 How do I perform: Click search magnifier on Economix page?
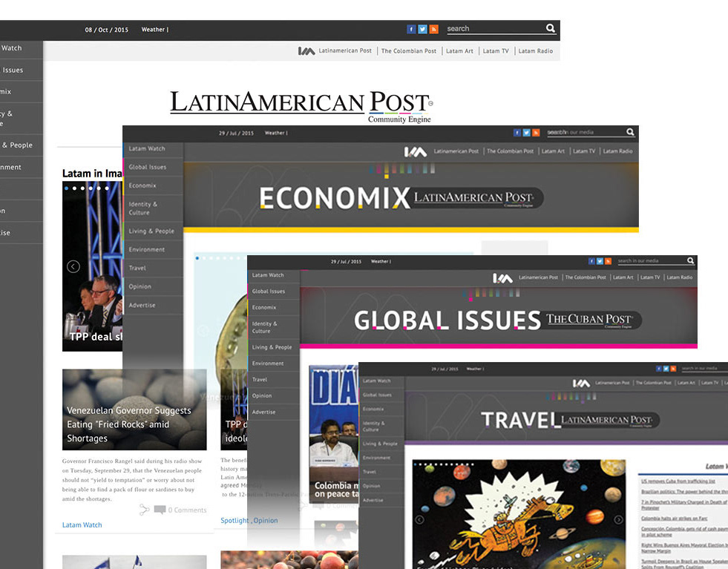(630, 132)
